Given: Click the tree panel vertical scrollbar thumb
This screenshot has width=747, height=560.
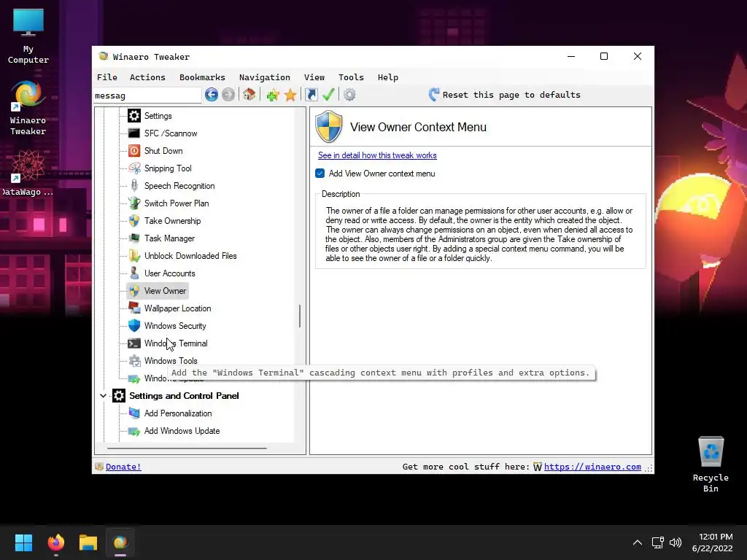Looking at the screenshot, I should [300, 316].
